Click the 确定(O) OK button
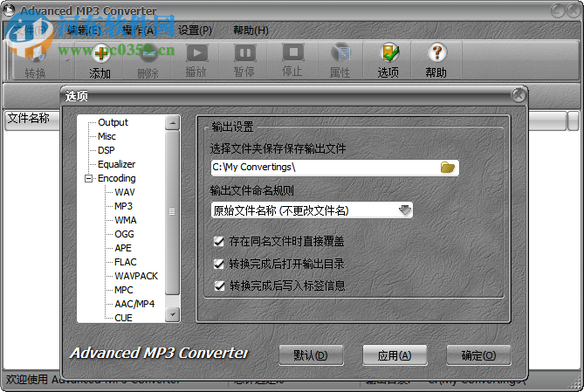 click(x=478, y=355)
